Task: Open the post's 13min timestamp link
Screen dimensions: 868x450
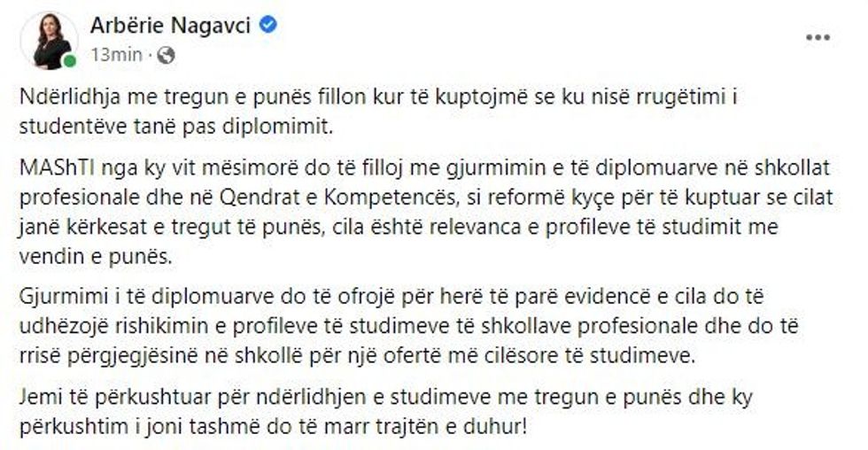Action: tap(116, 53)
